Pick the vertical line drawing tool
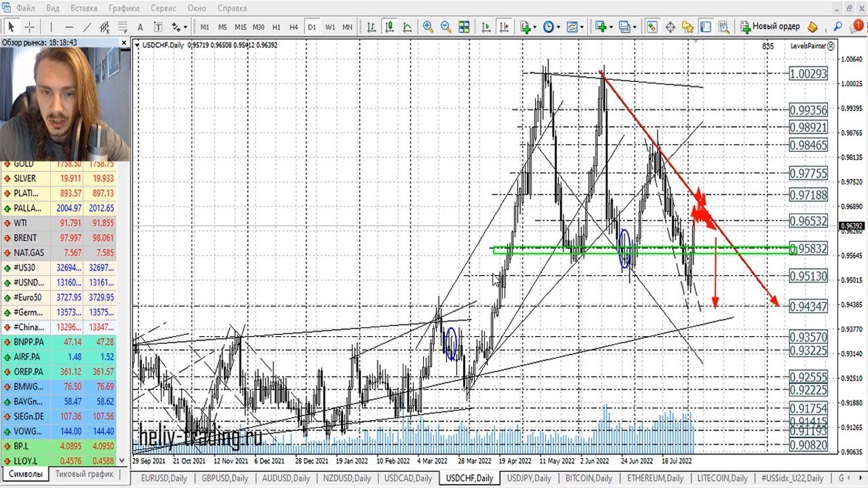The image size is (868, 488). [51, 27]
